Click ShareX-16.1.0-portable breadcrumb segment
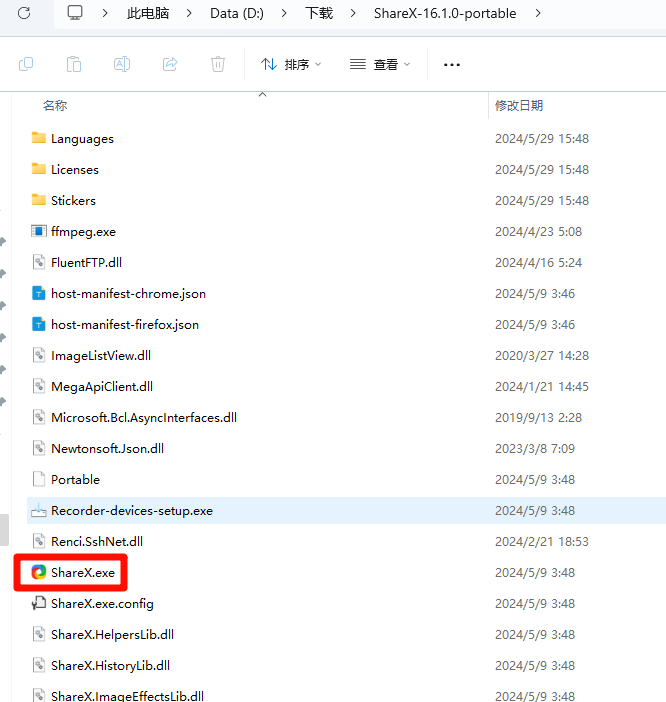This screenshot has height=702, width=666. 445,13
